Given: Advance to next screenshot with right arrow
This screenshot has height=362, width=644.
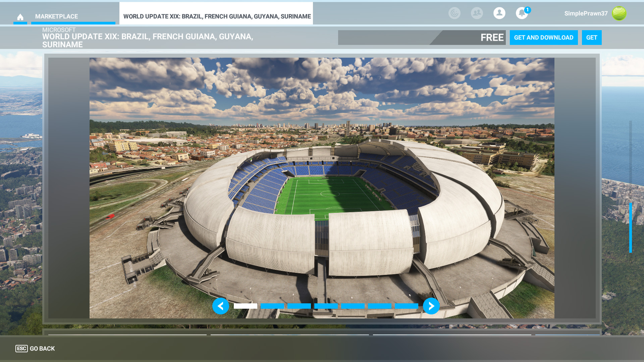Looking at the screenshot, I should 431,306.
